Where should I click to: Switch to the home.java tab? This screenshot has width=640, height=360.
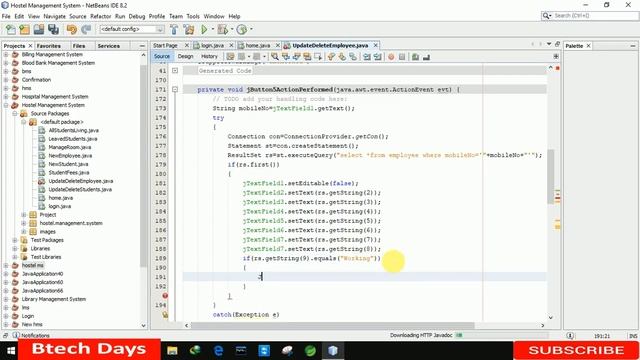click(258, 45)
